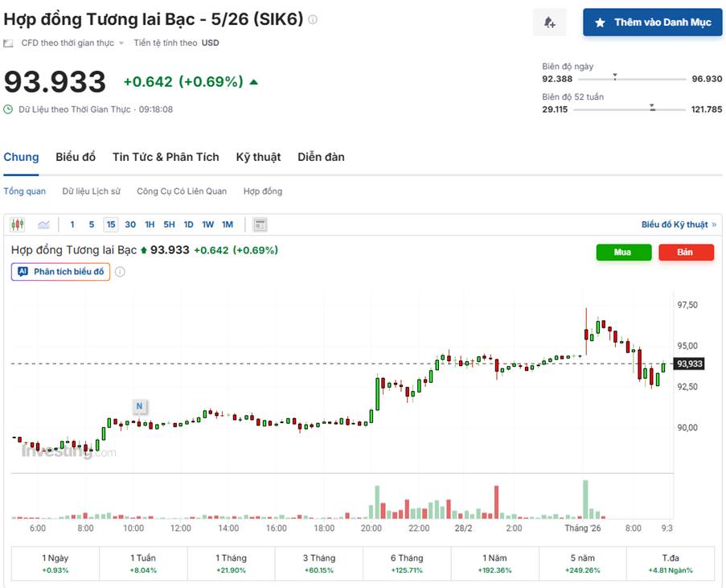Click the flag icon beside CFD label
The image size is (726, 588).
(8, 43)
